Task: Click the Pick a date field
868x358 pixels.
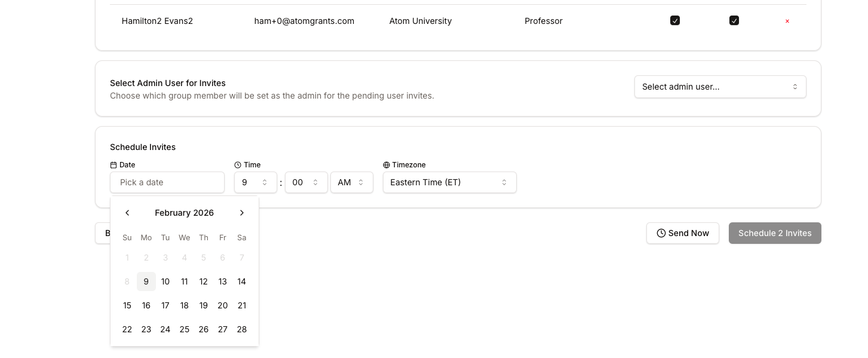Action: 167,182
